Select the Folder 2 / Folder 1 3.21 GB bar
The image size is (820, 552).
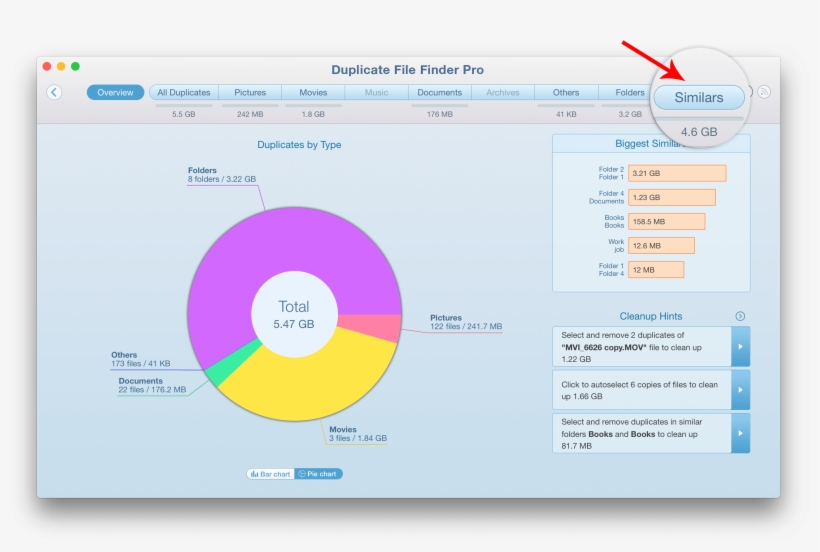click(677, 173)
